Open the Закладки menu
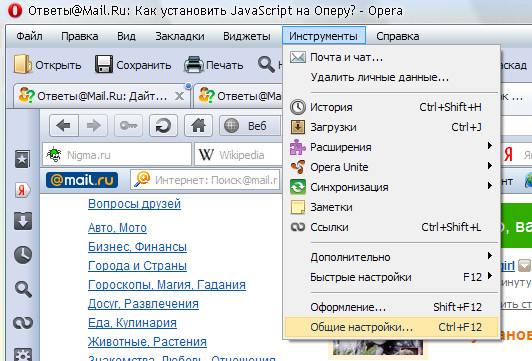The height and width of the screenshot is (361, 532). [180, 36]
